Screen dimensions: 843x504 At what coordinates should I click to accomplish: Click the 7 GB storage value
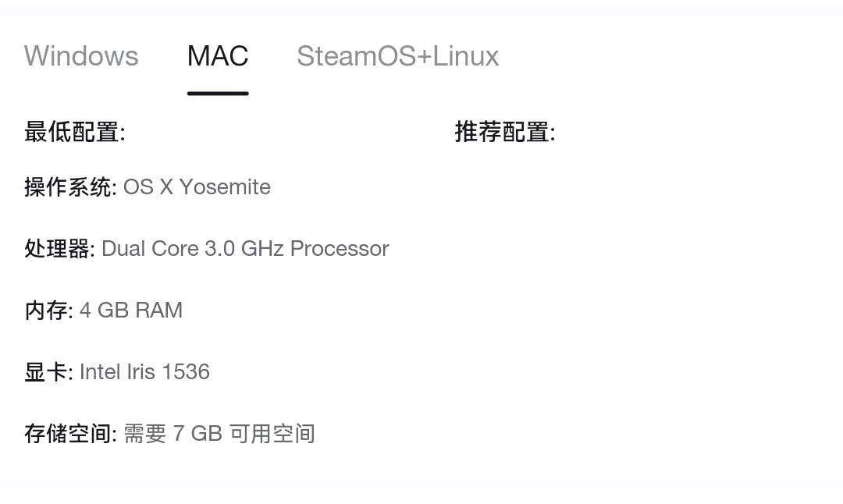(x=197, y=434)
